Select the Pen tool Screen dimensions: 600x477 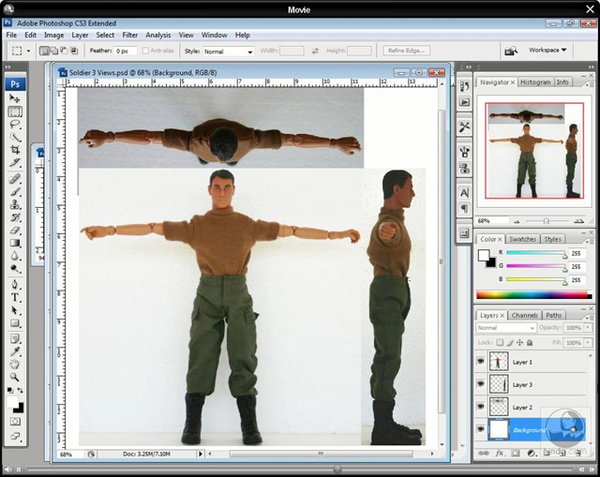tap(15, 285)
